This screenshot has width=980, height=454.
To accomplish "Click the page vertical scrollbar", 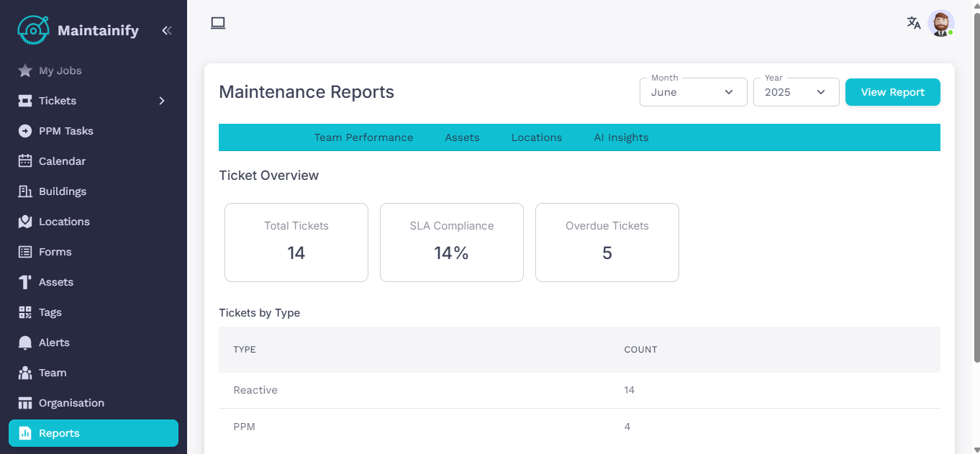I will tap(976, 187).
